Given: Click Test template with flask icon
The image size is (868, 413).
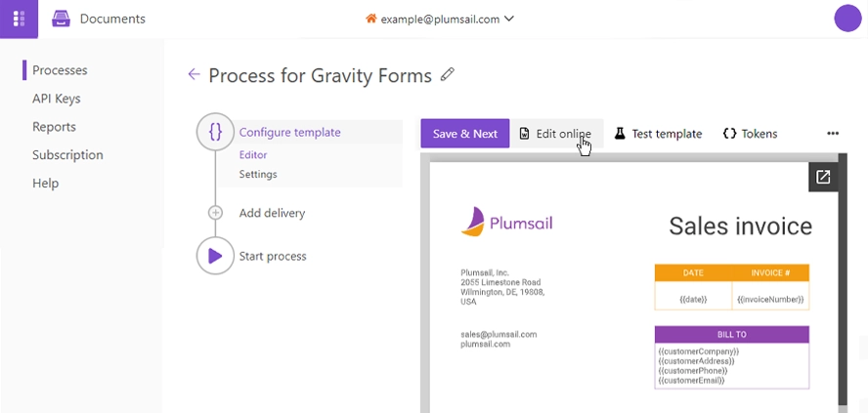Looking at the screenshot, I should point(658,133).
